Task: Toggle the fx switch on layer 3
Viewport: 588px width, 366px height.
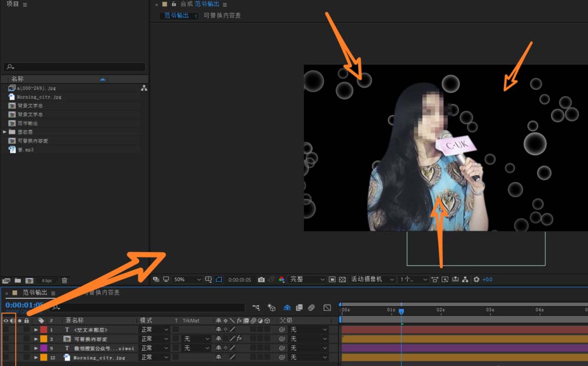Action: tap(239, 338)
